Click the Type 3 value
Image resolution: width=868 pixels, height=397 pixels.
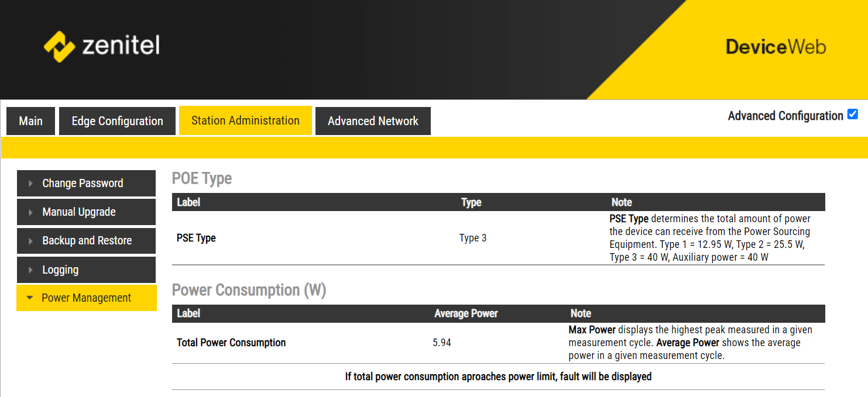pos(473,238)
